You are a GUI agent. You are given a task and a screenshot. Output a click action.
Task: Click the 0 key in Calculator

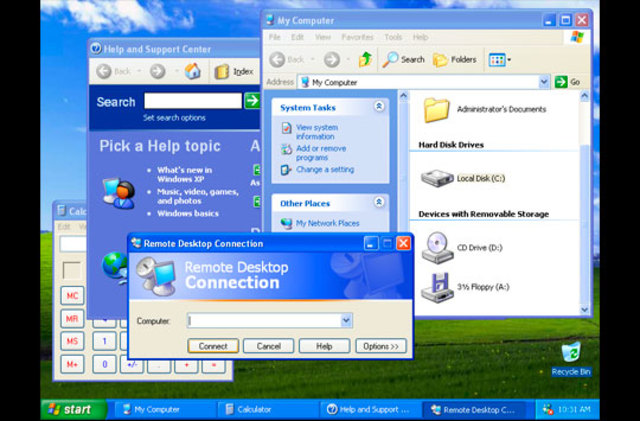coord(104,364)
